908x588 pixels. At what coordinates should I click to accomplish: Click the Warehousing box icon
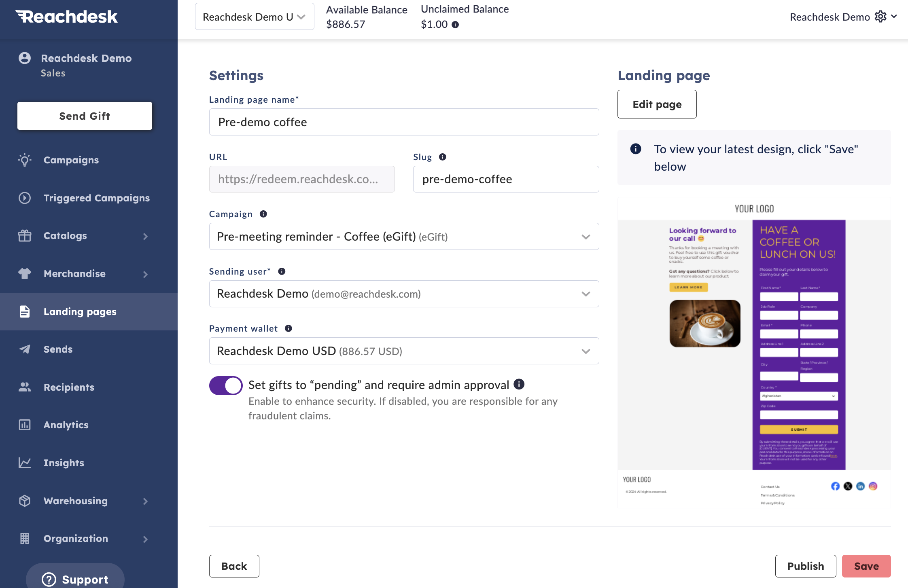25,501
